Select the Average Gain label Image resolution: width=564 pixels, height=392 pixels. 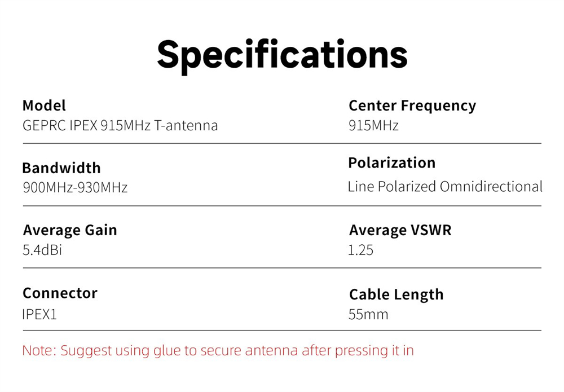(70, 230)
